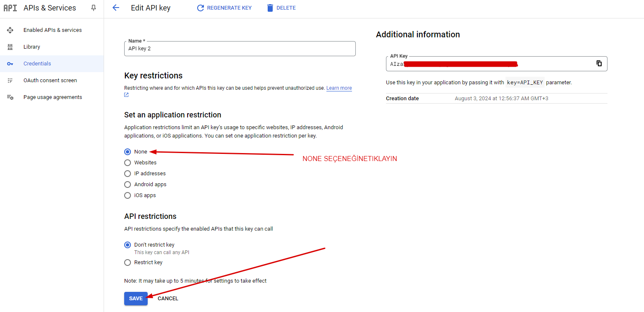Click the Set an application restriction heading

click(173, 115)
